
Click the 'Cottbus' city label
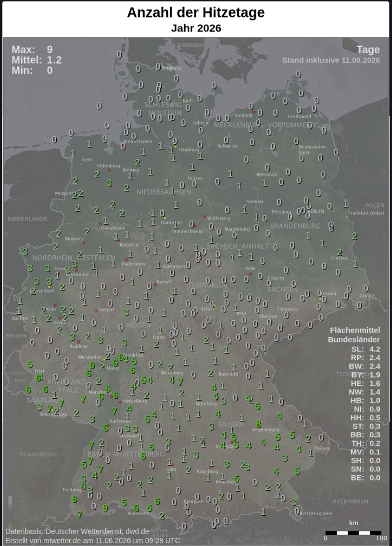(x=340, y=258)
